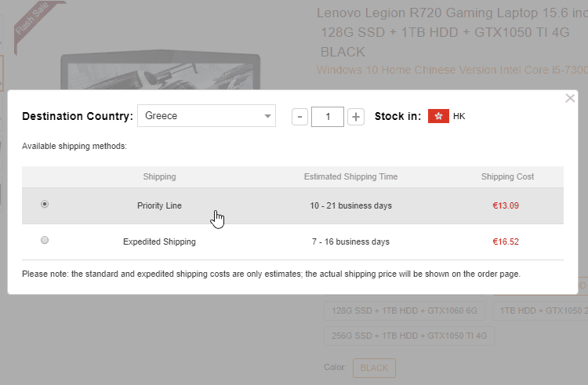Pick the 1TB HDD + GTX1050 variant
The width and height of the screenshot is (588, 385).
click(541, 311)
